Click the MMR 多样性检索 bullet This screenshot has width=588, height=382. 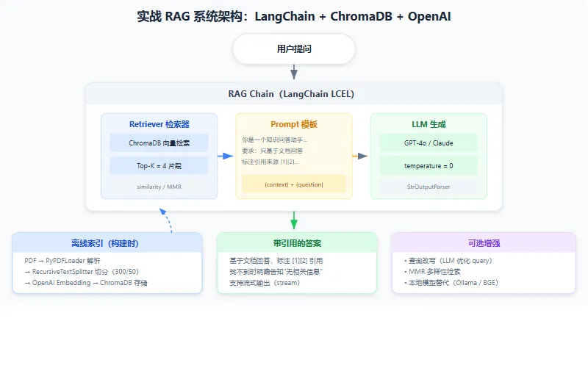pyautogui.click(x=432, y=271)
